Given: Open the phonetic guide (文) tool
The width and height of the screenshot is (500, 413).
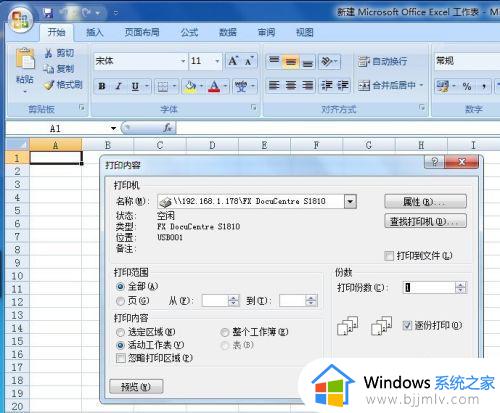Looking at the screenshot, I should click(x=241, y=87).
